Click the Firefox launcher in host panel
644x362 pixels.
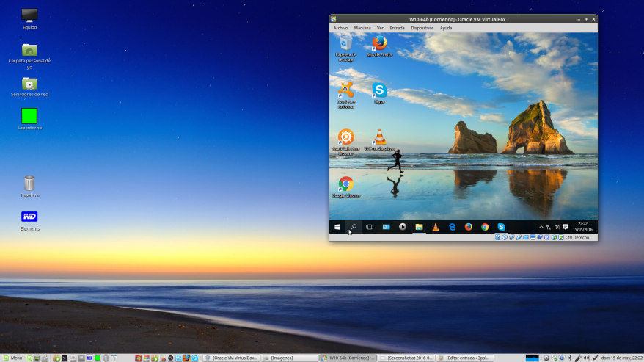pyautogui.click(x=186, y=358)
